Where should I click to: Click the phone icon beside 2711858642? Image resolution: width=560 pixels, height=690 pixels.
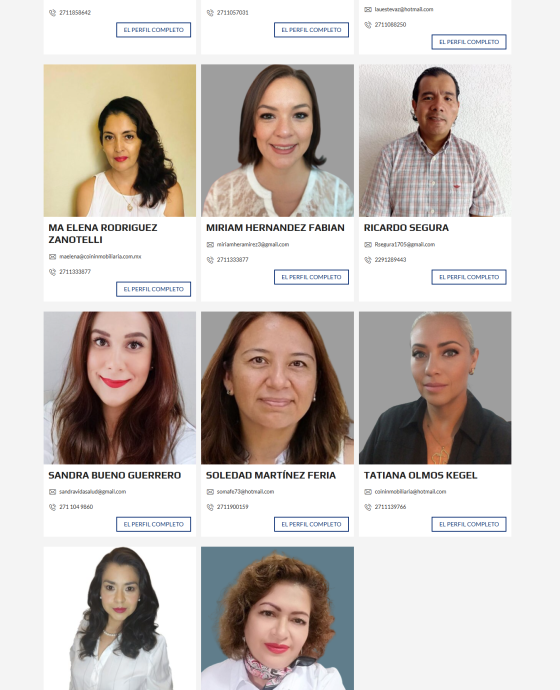pos(52,13)
